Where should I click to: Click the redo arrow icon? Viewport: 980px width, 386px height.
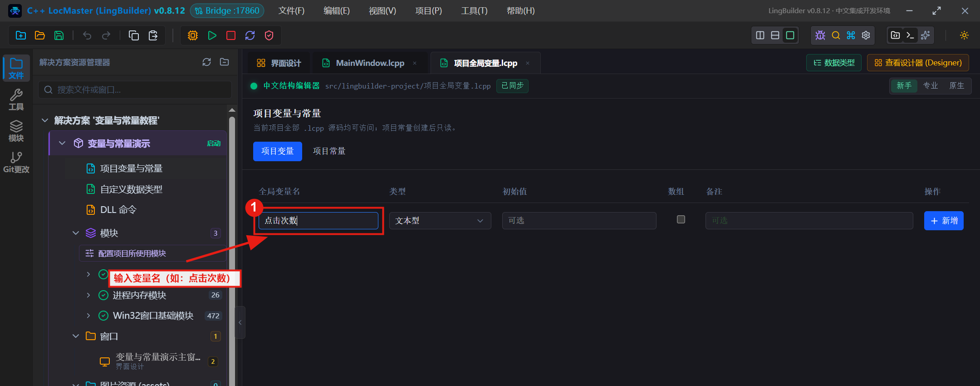point(106,35)
